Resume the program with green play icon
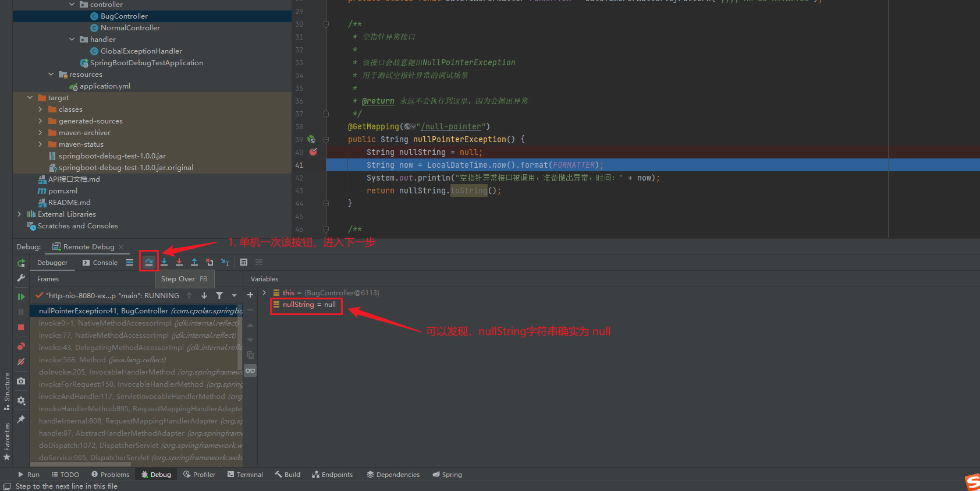The image size is (980, 491). pyautogui.click(x=21, y=296)
